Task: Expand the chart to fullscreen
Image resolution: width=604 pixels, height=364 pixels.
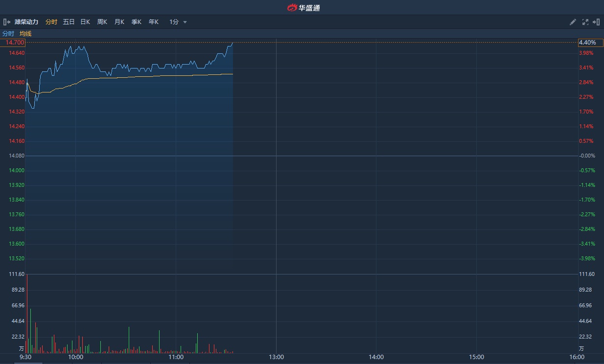Action: (585, 22)
